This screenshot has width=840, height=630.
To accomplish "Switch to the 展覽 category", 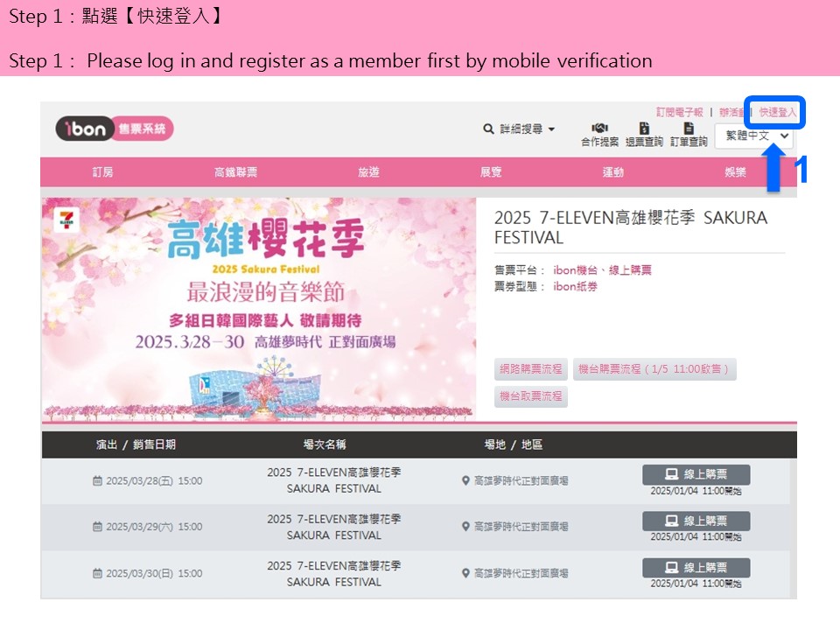I will tap(491, 172).
